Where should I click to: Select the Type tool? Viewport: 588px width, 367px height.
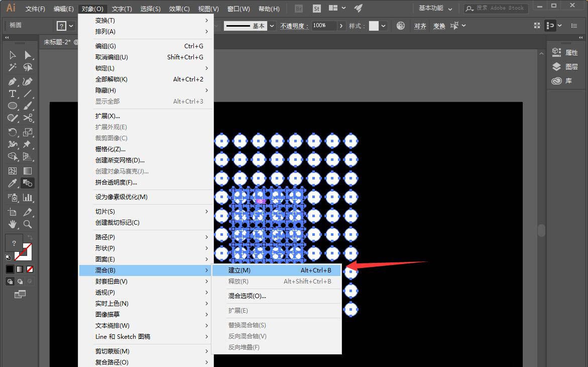coord(11,94)
